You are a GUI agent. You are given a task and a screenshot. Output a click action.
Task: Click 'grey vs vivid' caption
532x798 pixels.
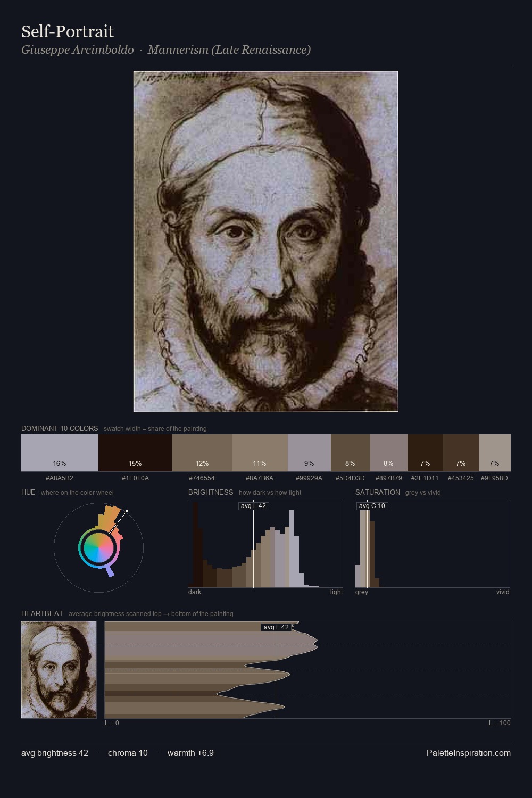(423, 493)
